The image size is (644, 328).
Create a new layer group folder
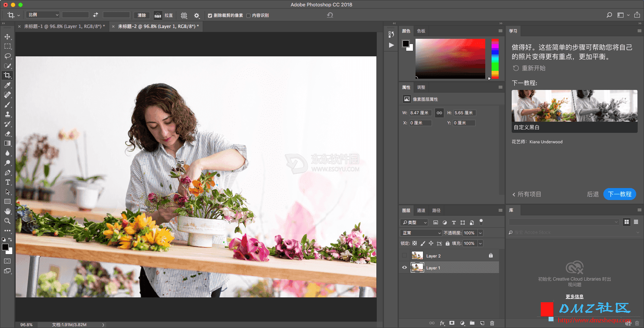pyautogui.click(x=472, y=323)
